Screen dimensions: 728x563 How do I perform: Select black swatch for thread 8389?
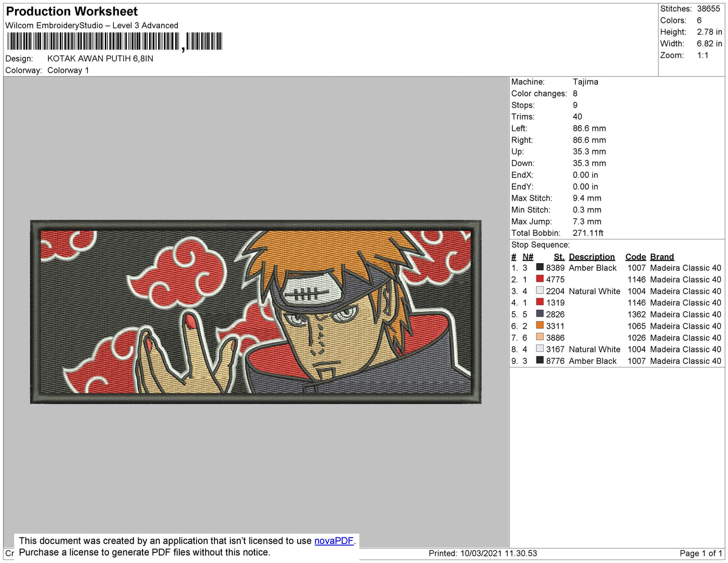click(x=540, y=268)
